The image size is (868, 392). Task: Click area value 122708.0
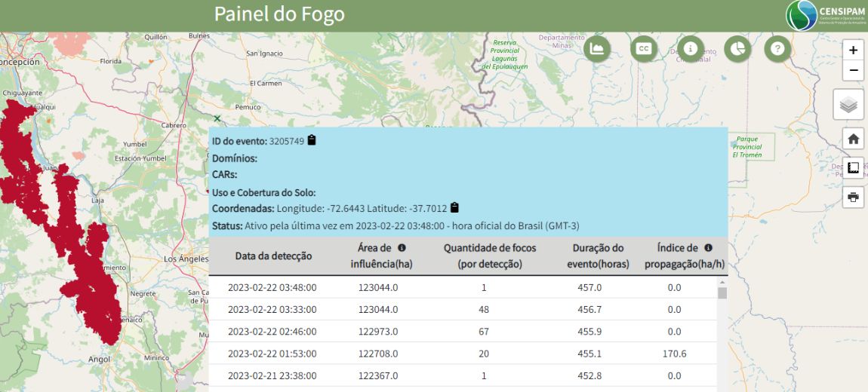click(x=378, y=354)
